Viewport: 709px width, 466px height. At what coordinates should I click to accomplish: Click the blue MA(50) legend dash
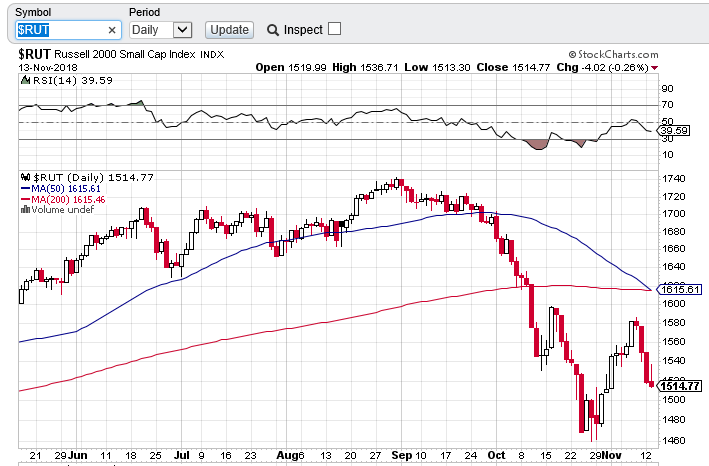[x=25, y=189]
